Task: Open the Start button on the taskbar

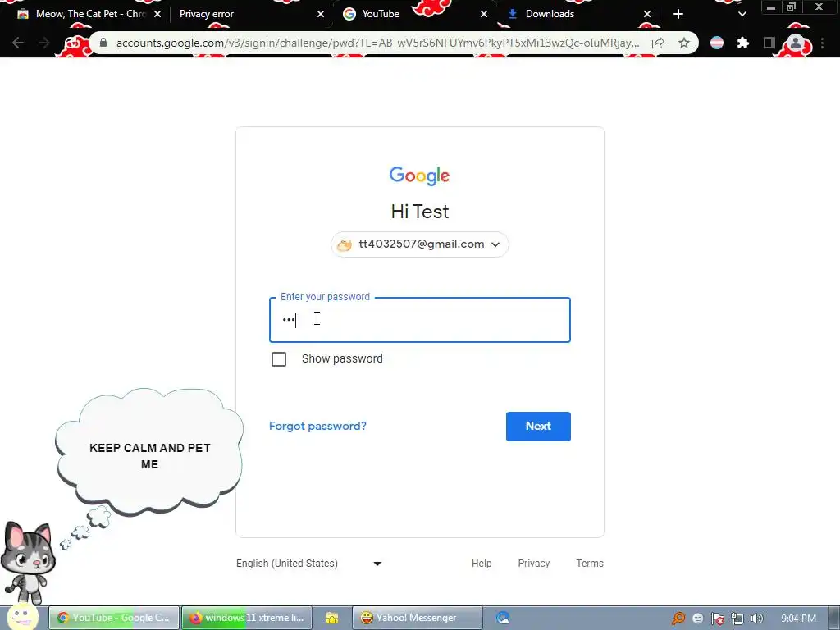Action: click(22, 618)
